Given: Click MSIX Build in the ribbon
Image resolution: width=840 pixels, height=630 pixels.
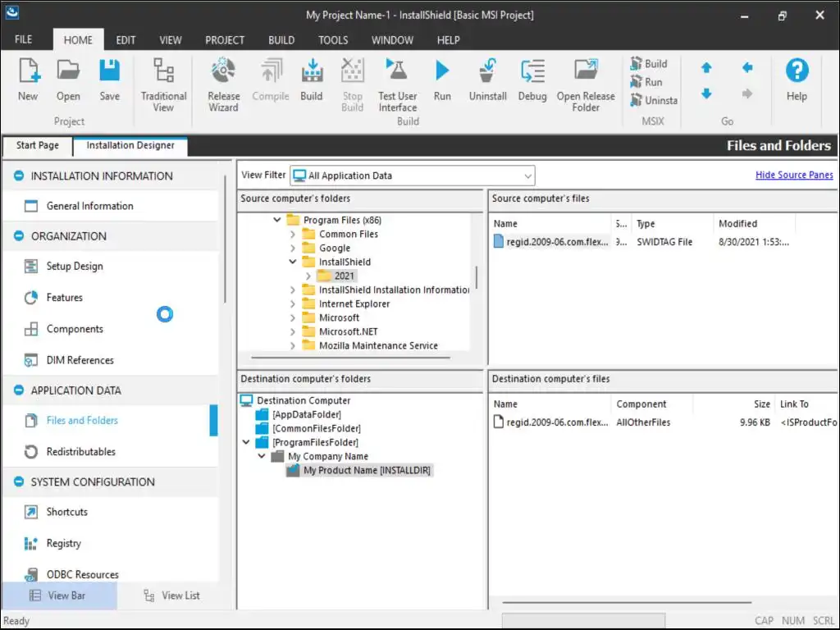Looking at the screenshot, I should (649, 64).
